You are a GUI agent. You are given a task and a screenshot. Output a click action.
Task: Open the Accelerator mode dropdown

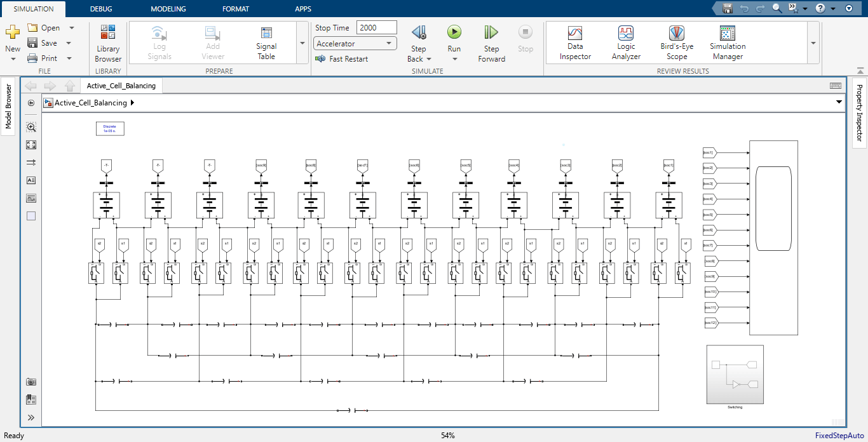click(x=355, y=43)
